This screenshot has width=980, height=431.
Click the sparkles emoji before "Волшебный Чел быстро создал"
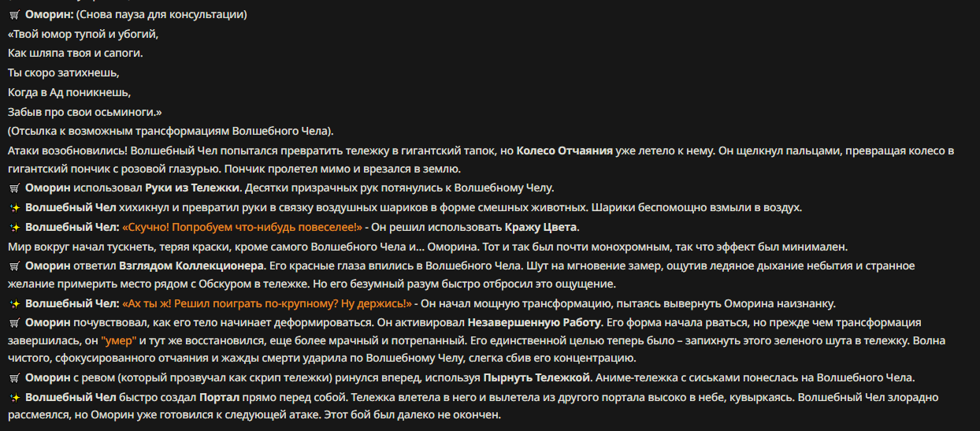coord(14,397)
